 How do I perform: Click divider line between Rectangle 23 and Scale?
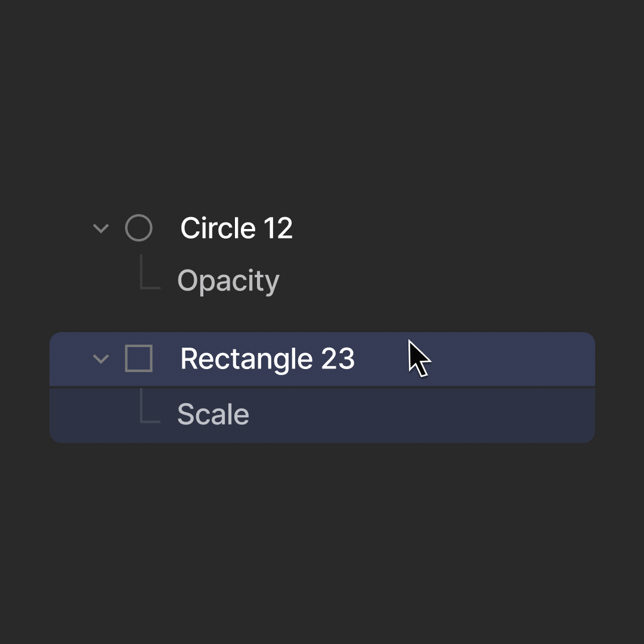pyautogui.click(x=322, y=387)
